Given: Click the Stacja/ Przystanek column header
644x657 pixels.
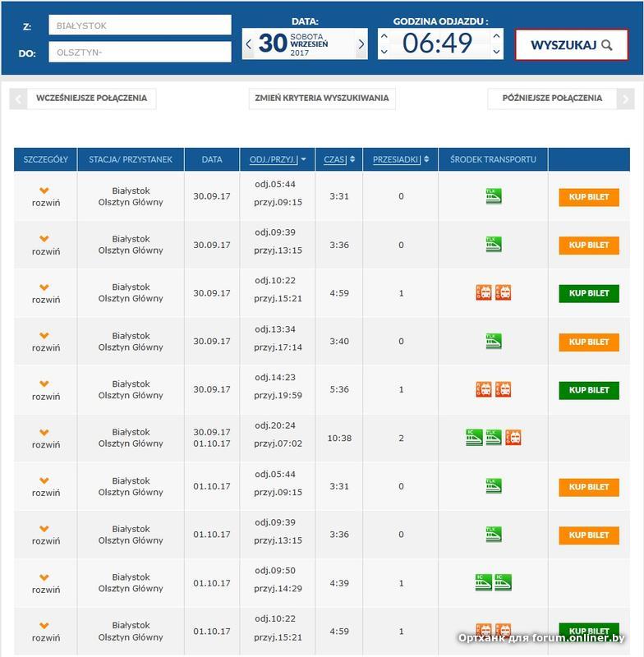Looking at the screenshot, I should click(x=131, y=159).
